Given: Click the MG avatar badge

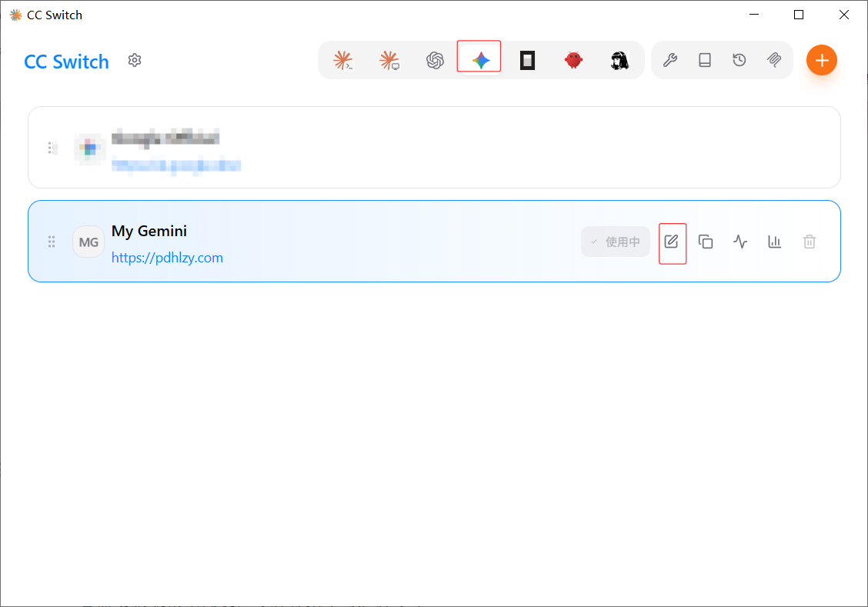Looking at the screenshot, I should 88,242.
